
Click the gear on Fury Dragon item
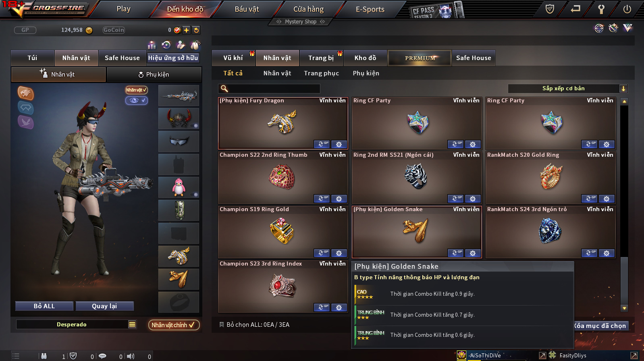pos(339,144)
